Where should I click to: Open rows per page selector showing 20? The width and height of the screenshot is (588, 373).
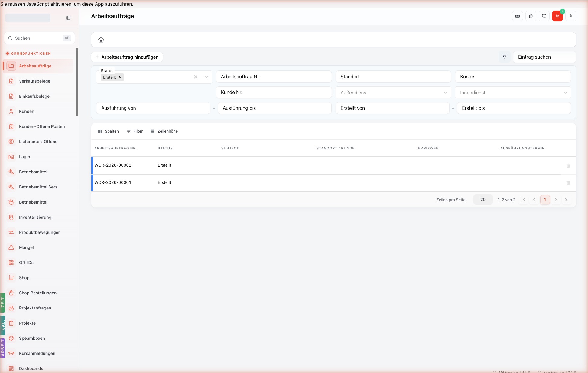483,200
